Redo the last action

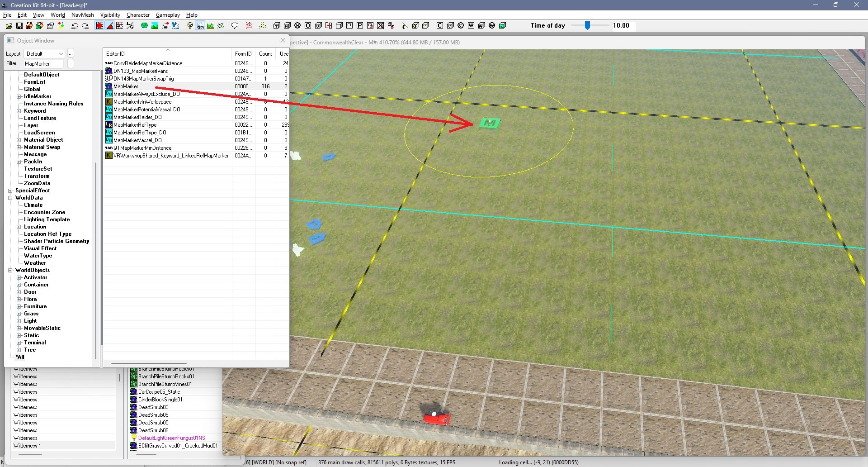pyautogui.click(x=85, y=26)
